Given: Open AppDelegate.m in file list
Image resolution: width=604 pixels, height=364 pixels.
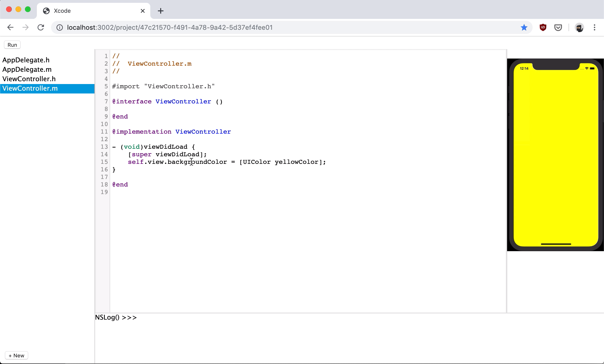Looking at the screenshot, I should tap(27, 70).
